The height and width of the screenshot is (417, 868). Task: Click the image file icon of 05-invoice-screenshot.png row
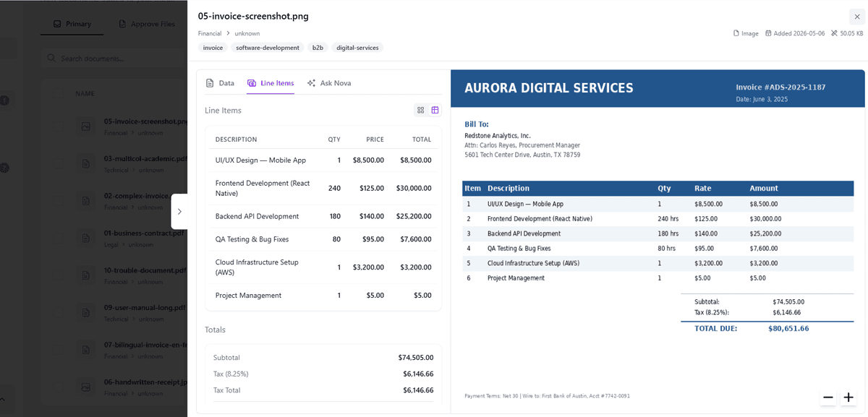85,126
